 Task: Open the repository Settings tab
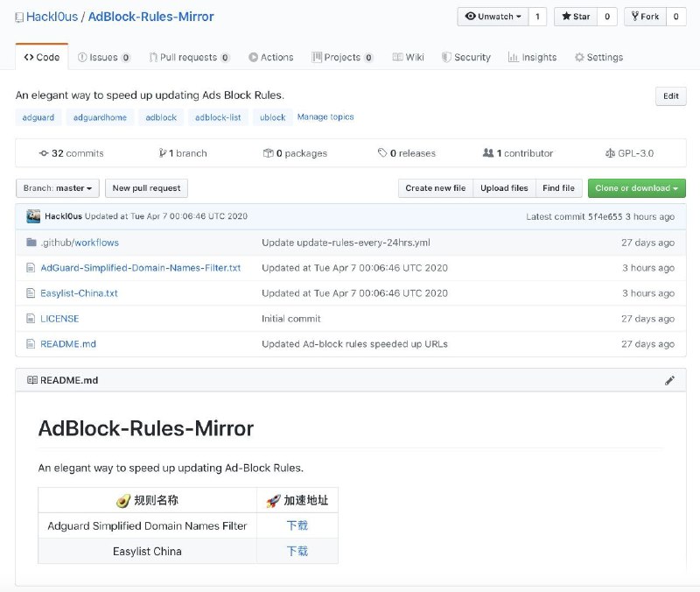tap(599, 57)
